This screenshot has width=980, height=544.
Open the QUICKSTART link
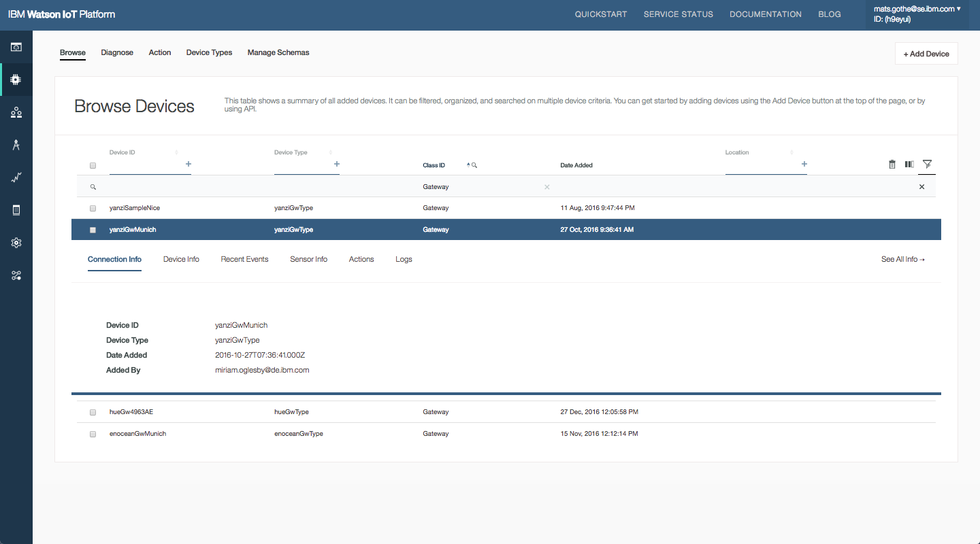point(601,14)
